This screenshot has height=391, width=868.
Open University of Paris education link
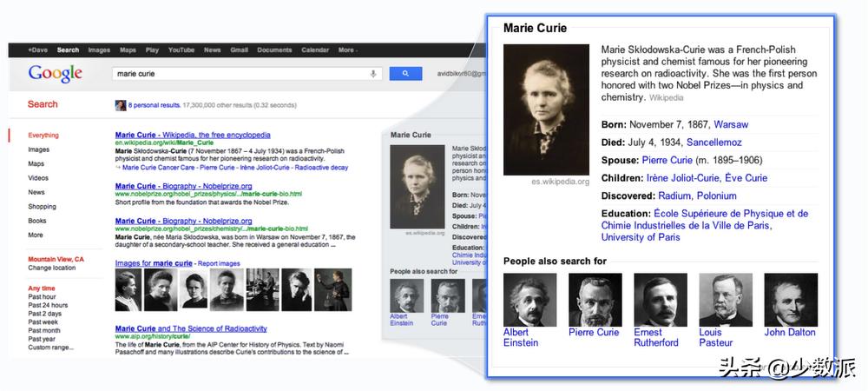point(641,237)
